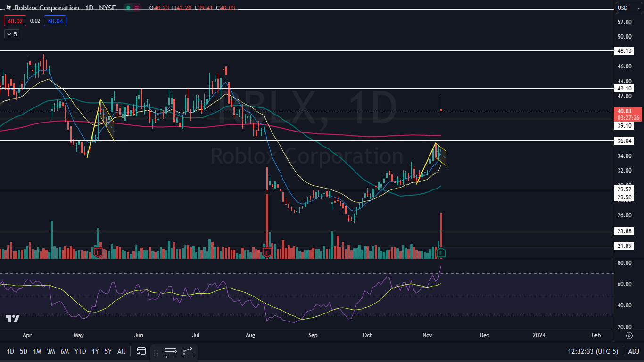Click the trend line drawing tool icon

(188, 352)
